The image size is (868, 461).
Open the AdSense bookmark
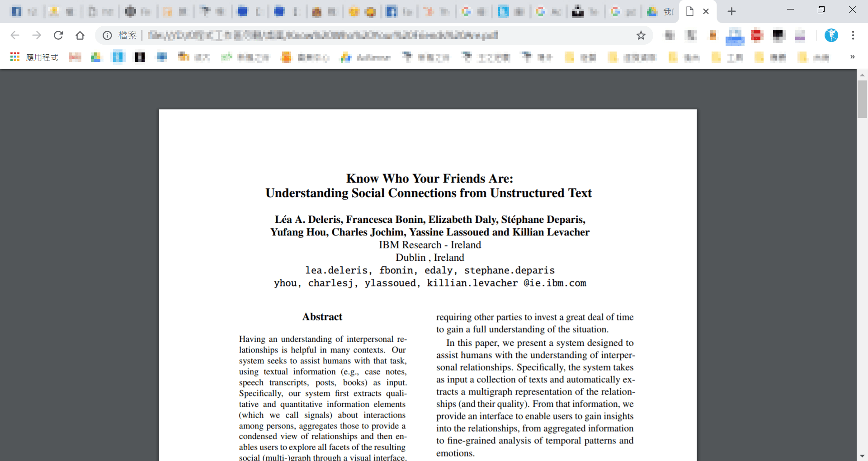(366, 57)
